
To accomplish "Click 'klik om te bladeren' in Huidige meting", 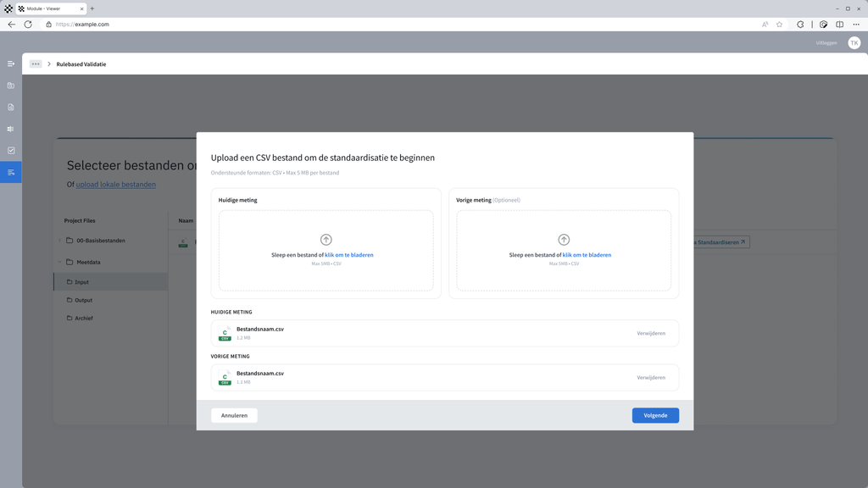I will tap(348, 255).
